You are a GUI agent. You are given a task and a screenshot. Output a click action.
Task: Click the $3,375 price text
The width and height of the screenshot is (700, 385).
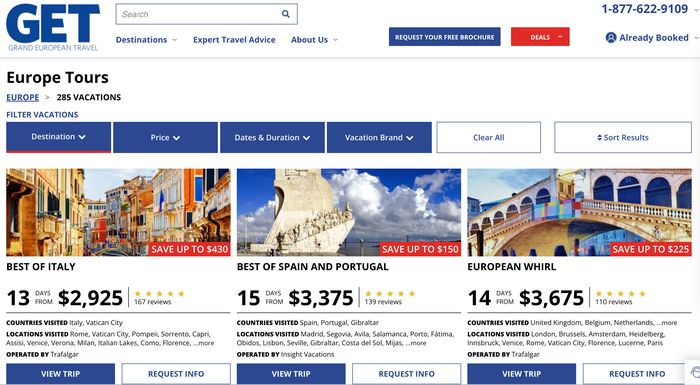click(321, 298)
